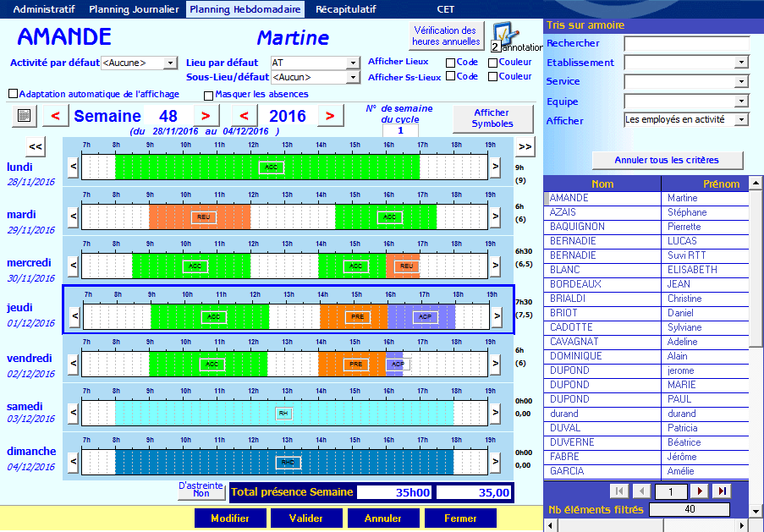Switch to the Administratif tab
The height and width of the screenshot is (532, 764).
tap(44, 9)
